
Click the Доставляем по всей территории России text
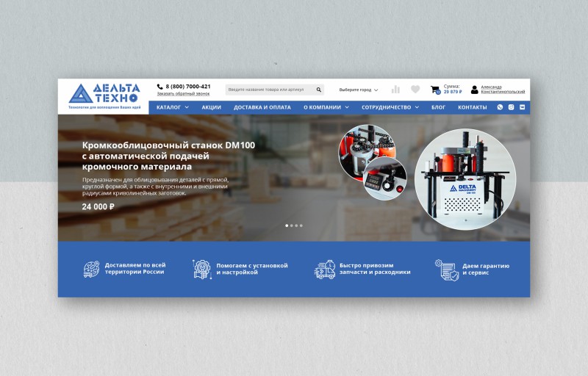click(x=135, y=269)
